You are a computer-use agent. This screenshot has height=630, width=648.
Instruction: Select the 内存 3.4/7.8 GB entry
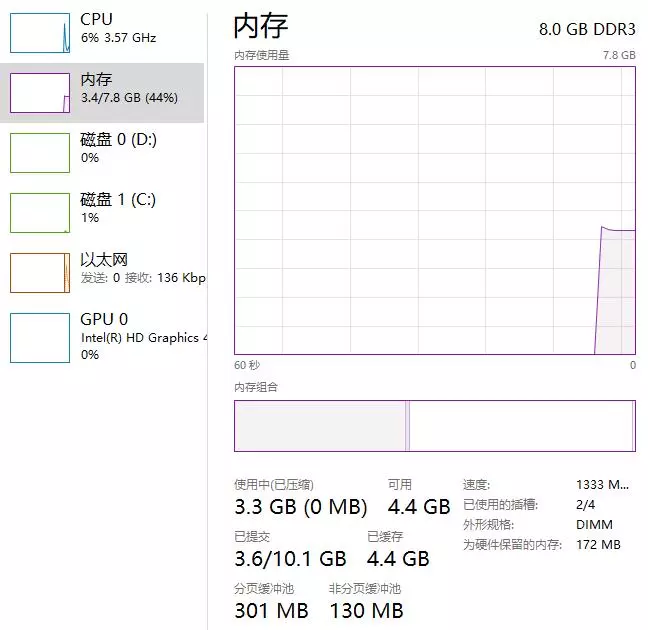[129, 89]
